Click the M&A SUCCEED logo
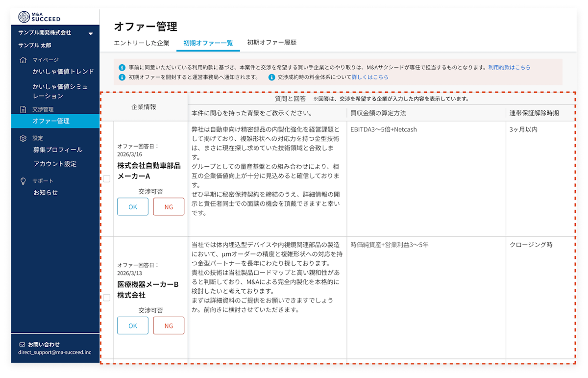This screenshot has height=378, width=588. pyautogui.click(x=39, y=17)
